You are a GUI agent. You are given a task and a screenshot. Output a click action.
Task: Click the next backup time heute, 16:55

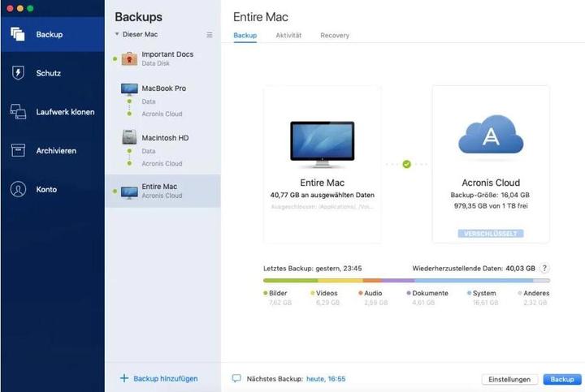(326, 378)
